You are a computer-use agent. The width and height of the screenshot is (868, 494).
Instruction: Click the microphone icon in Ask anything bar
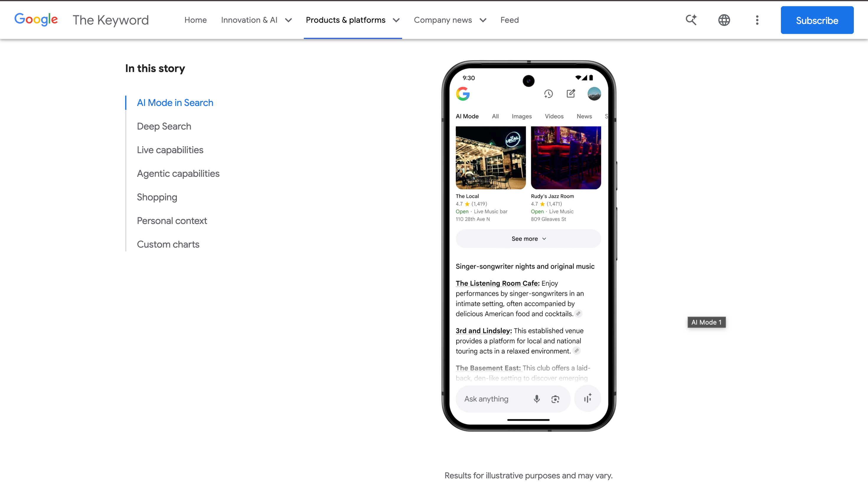point(536,399)
